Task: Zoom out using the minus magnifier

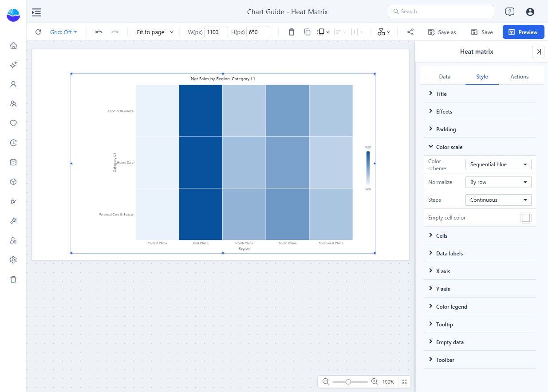Action: (326, 381)
